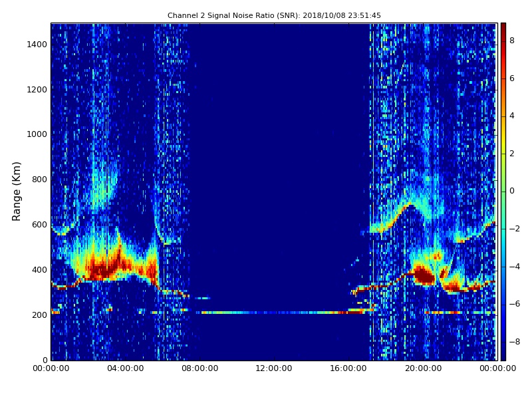The width and height of the screenshot is (532, 399).
Task: Click the colorbar label −2
Action: [x=514, y=228]
